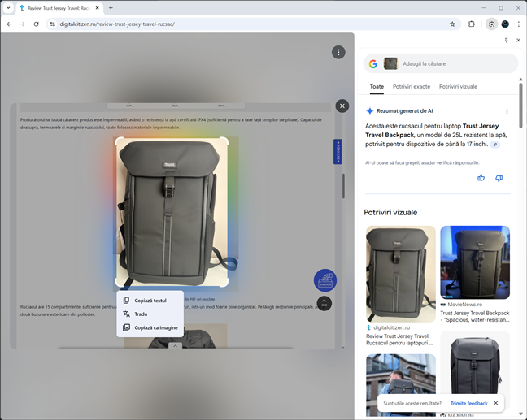Image resolution: width=527 pixels, height=420 pixels.
Task: Click the address bar URL
Action: coord(117,24)
